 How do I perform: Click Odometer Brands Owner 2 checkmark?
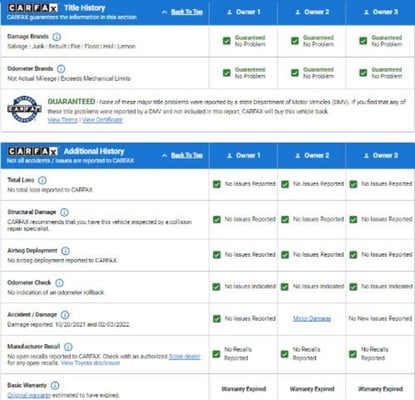(x=295, y=73)
